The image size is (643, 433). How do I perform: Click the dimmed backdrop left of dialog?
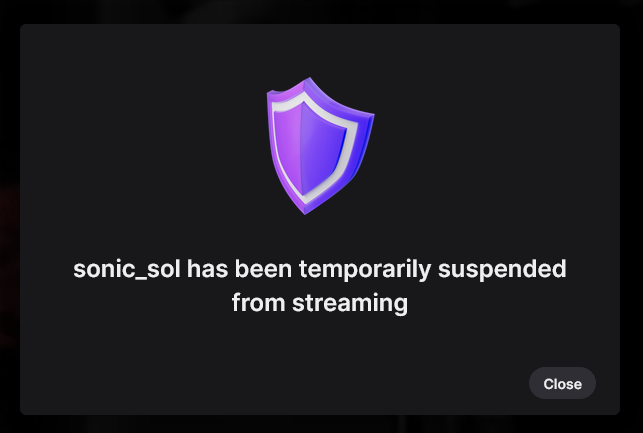coord(10,217)
